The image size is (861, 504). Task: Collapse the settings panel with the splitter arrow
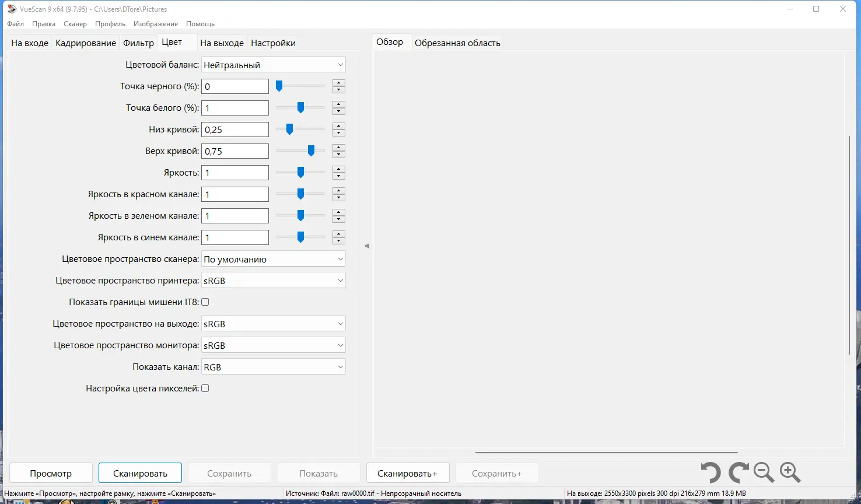pos(367,246)
